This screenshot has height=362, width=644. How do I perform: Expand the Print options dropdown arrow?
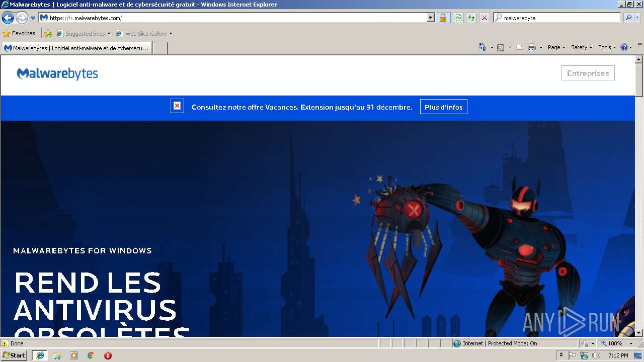click(x=541, y=47)
